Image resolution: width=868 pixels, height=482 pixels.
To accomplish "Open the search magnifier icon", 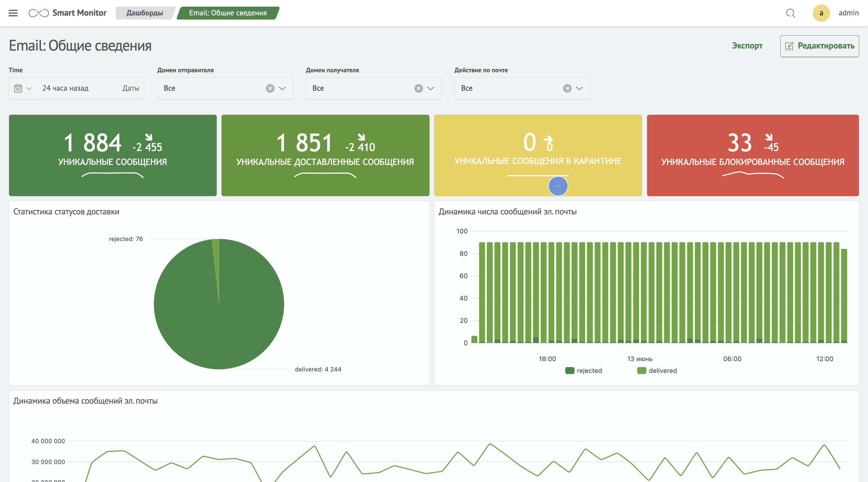I will point(790,13).
